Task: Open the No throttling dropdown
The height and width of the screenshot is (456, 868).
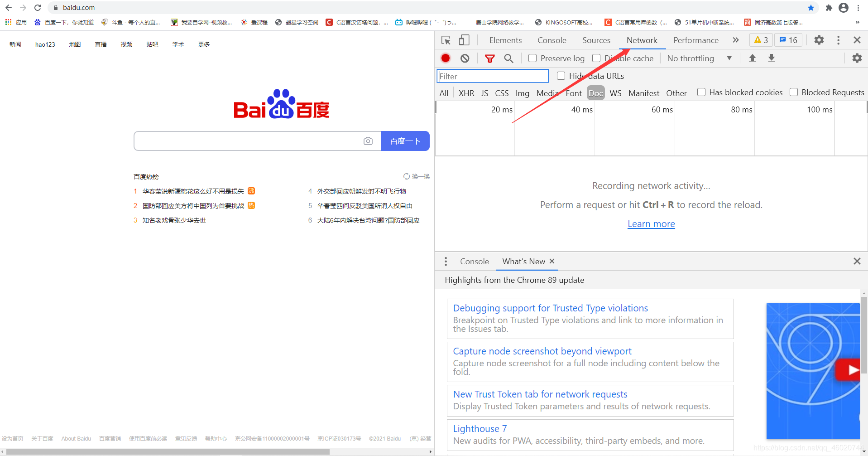Action: (700, 58)
